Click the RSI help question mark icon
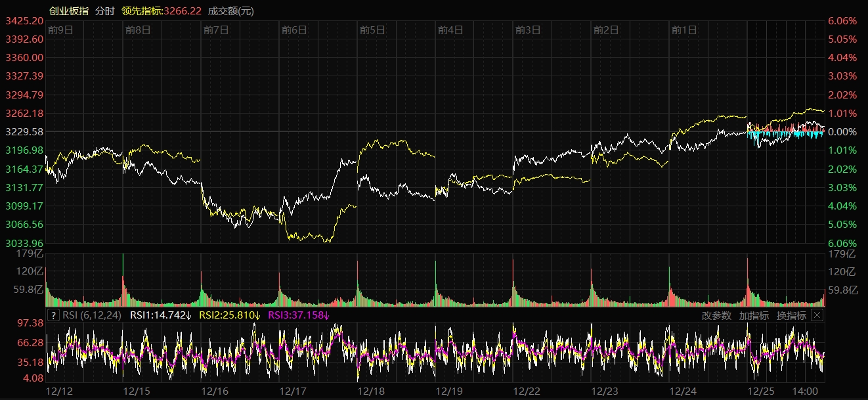The width and height of the screenshot is (868, 400). pos(54,315)
